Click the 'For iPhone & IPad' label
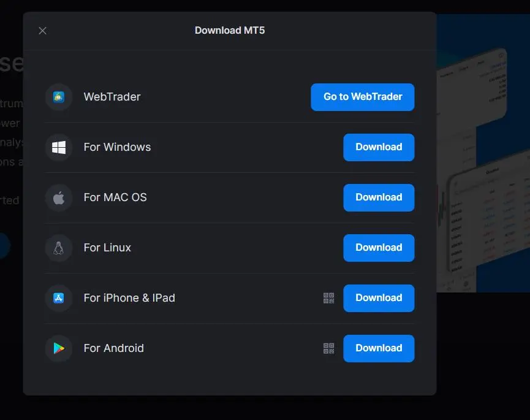This screenshot has width=530, height=420. point(129,298)
